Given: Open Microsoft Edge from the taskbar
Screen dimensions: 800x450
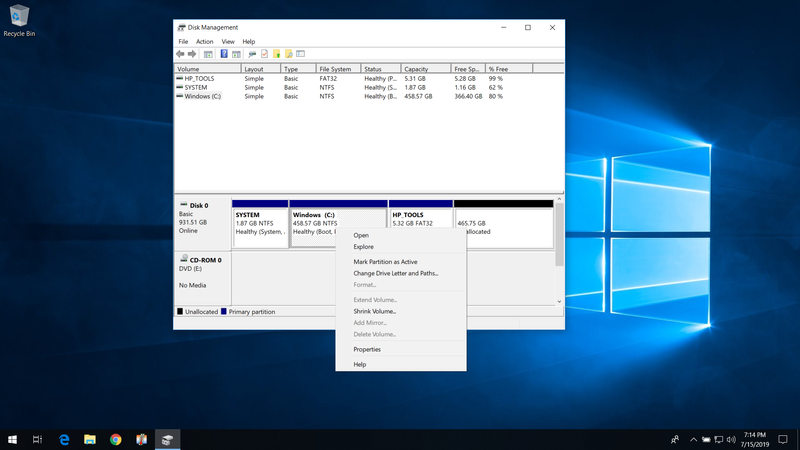Looking at the screenshot, I should click(x=64, y=439).
